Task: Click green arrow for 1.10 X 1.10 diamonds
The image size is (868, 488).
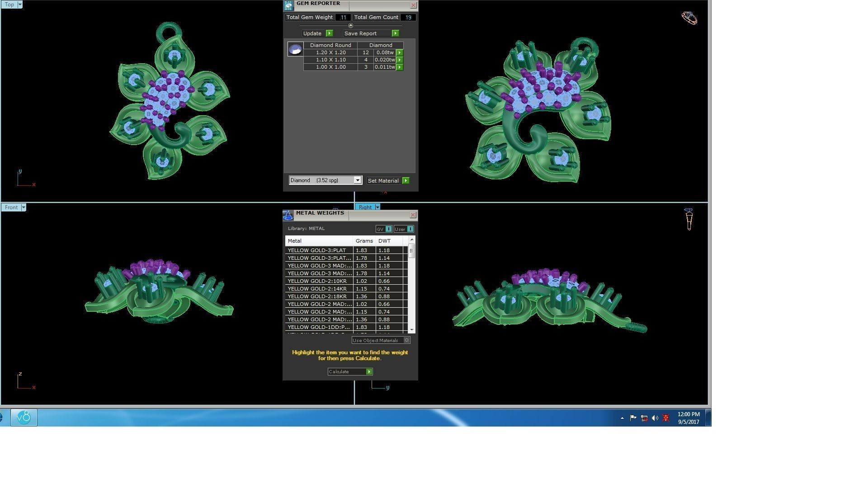Action: [x=400, y=60]
